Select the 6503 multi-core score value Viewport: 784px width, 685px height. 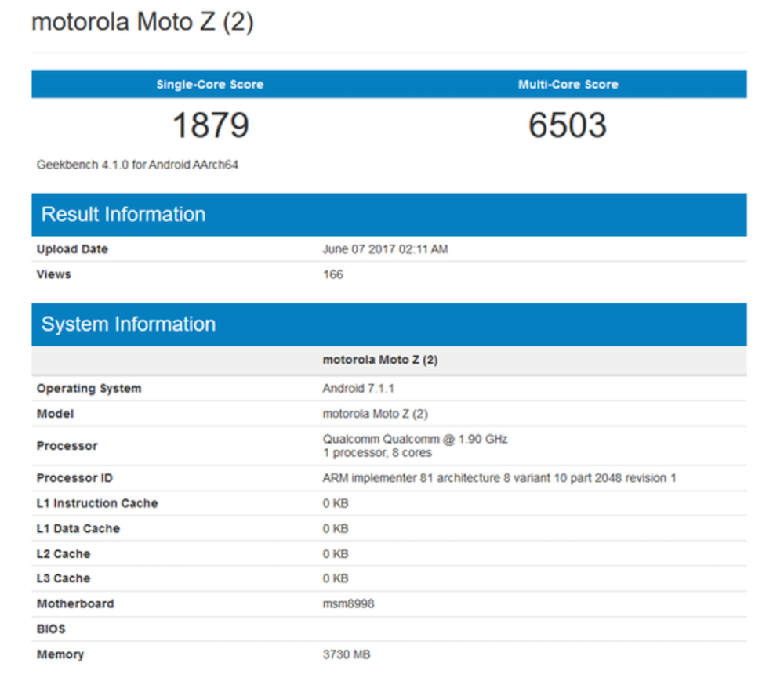tap(568, 125)
